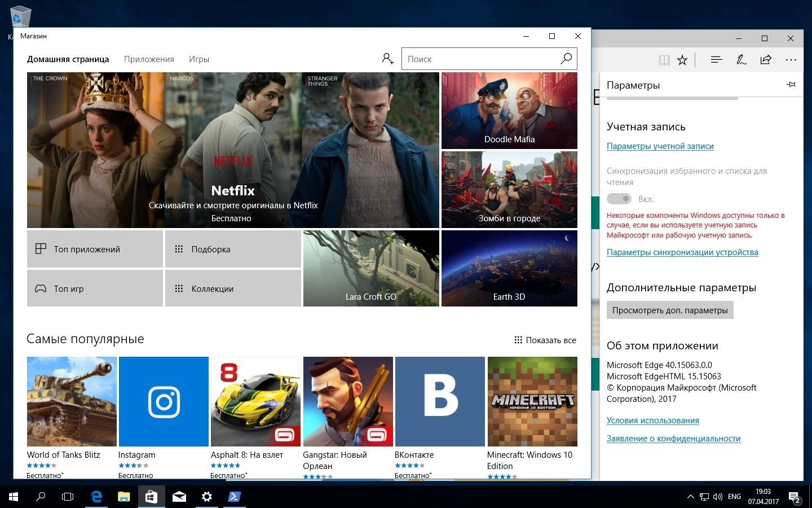The width and height of the screenshot is (812, 508).
Task: Show hidden tray icons chevron
Action: [x=690, y=497]
